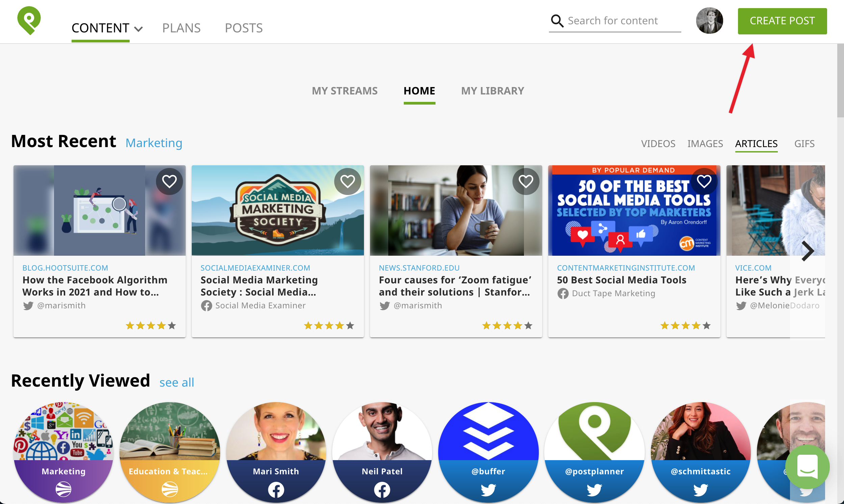Viewport: 844px width, 504px height.
Task: Click title 'How the Facebook Algorithm Works'
Action: [95, 286]
